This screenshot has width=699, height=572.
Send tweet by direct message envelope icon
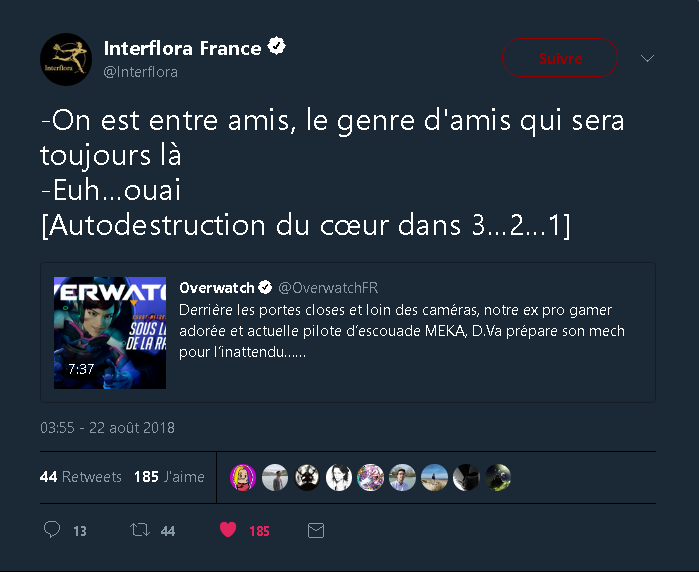pos(316,531)
